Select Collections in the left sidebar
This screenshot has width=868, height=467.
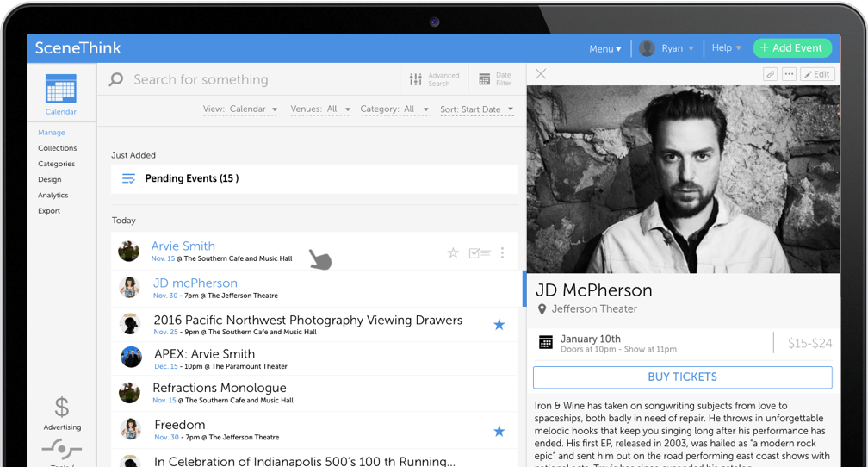point(57,148)
